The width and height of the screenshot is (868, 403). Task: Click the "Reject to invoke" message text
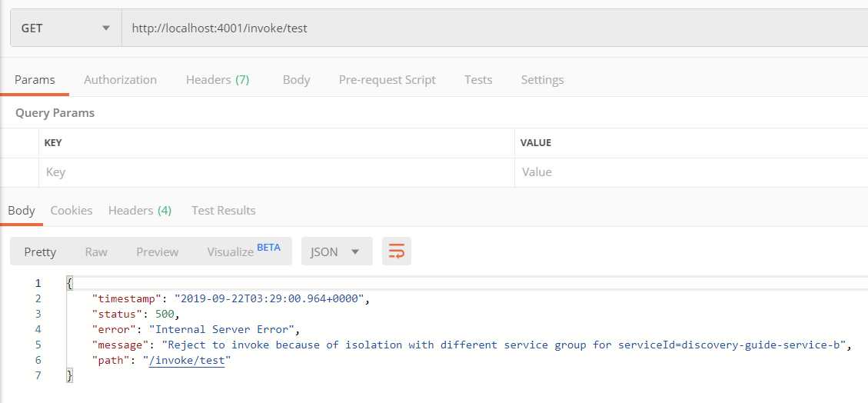pos(504,345)
